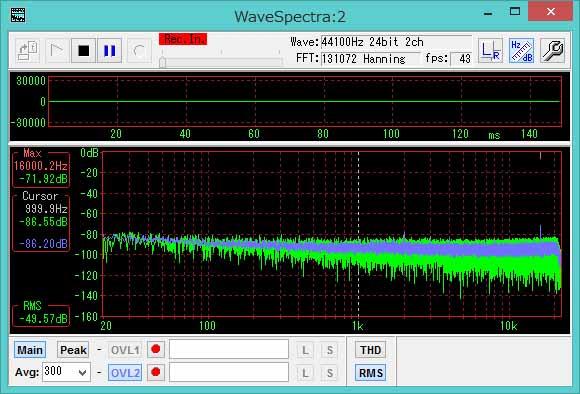Click the playback position slider thumb
The image size is (580, 394).
point(162,63)
